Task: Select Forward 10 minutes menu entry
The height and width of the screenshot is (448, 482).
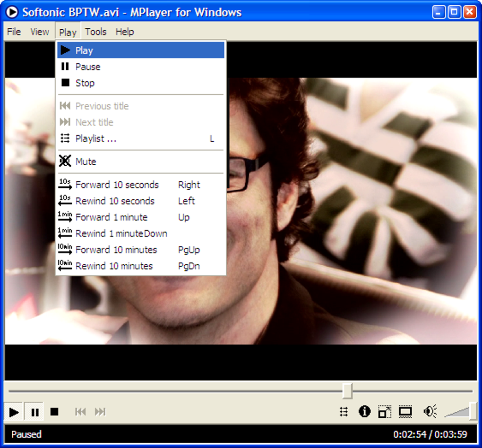Action: coord(141,250)
